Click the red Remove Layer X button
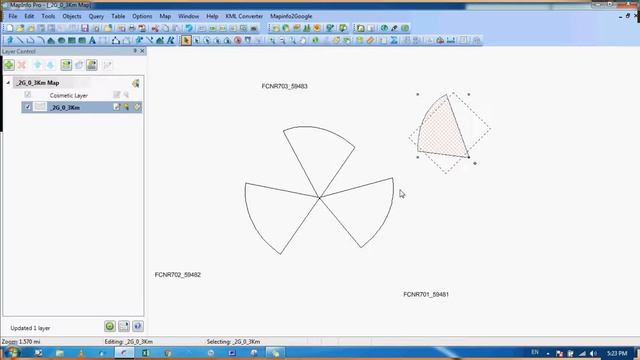 click(22, 65)
